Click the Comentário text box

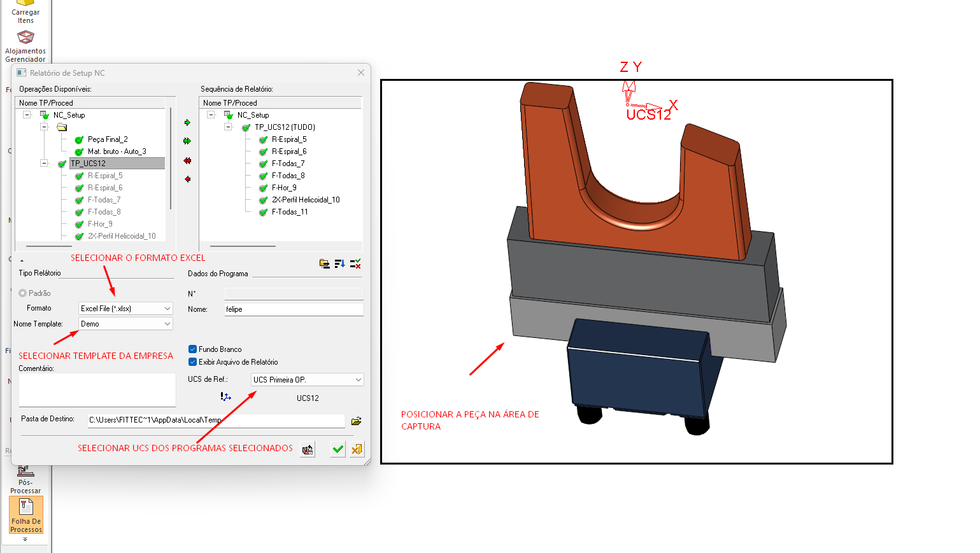pos(97,389)
